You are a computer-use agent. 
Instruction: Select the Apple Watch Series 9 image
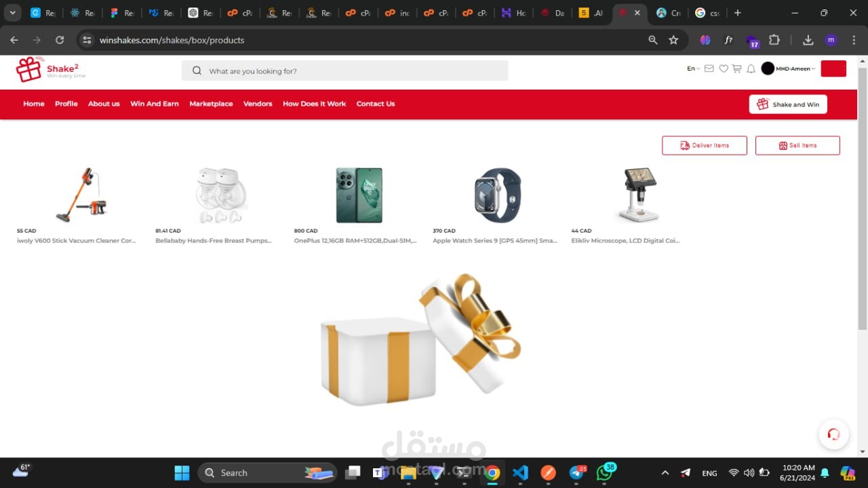[x=498, y=195]
